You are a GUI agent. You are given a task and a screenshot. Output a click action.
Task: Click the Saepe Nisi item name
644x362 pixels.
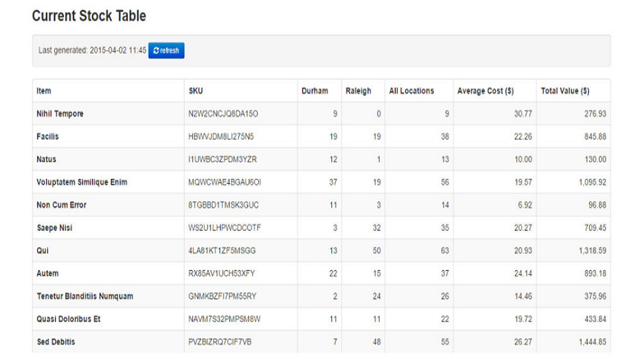(55, 228)
